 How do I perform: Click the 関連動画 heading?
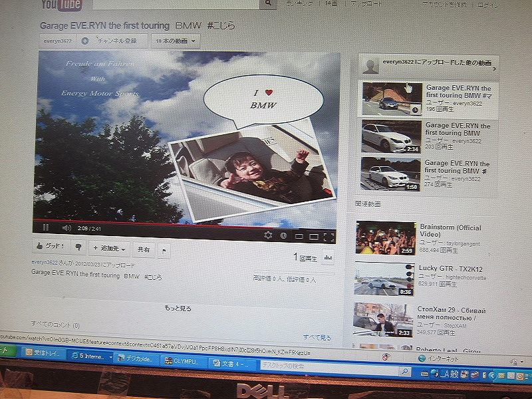(368, 203)
